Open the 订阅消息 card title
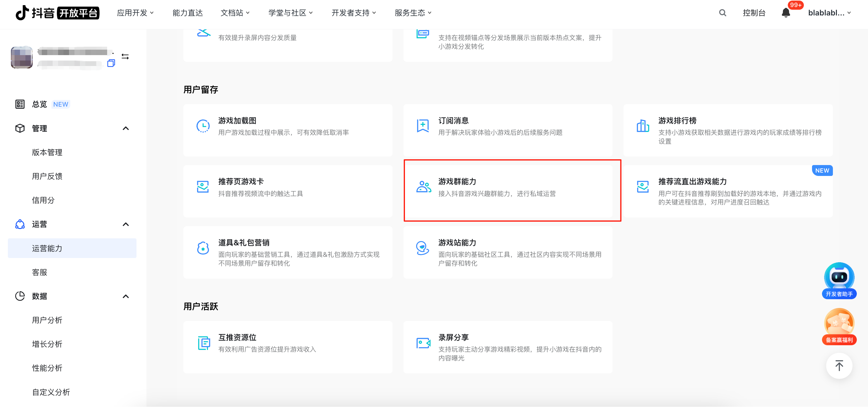The image size is (868, 407). (453, 121)
